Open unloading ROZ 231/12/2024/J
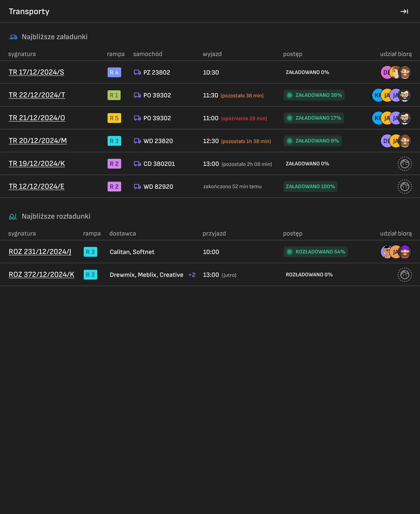The width and height of the screenshot is (420, 514). (40, 252)
